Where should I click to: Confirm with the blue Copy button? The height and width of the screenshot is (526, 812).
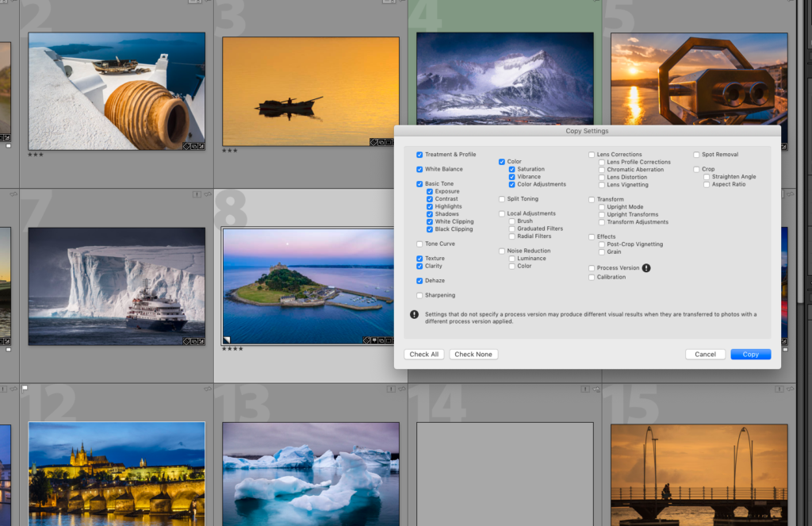pyautogui.click(x=750, y=354)
